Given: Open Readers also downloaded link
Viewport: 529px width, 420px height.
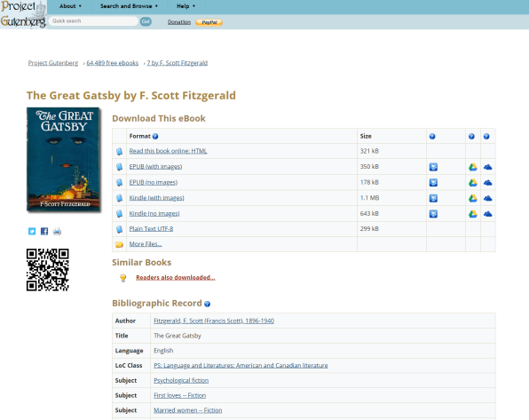Looking at the screenshot, I should tap(176, 277).
